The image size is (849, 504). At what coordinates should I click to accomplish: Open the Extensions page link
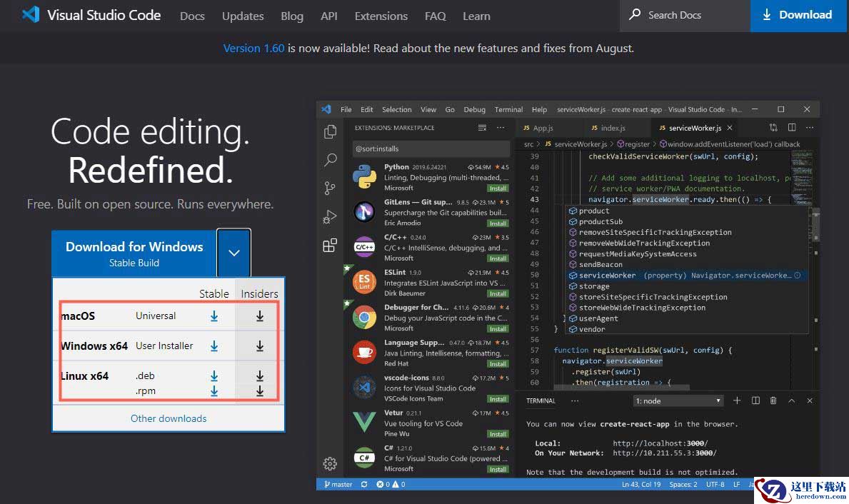coord(381,16)
